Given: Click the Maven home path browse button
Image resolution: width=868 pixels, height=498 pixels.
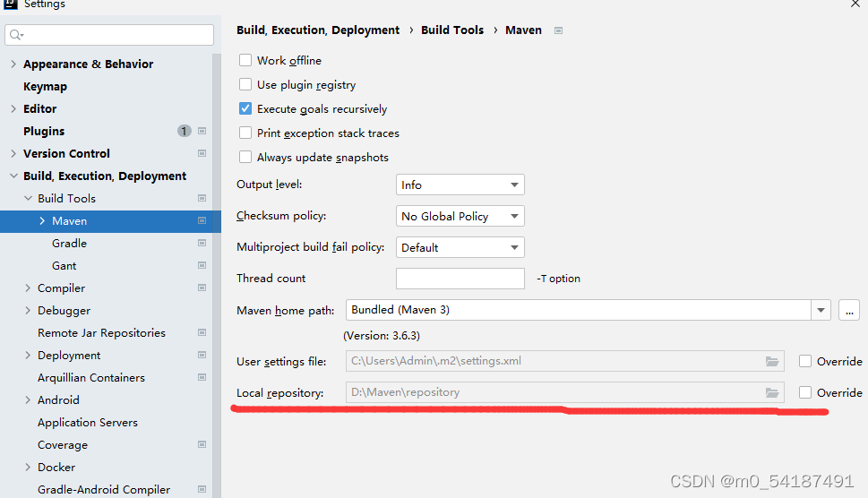Looking at the screenshot, I should pos(849,310).
